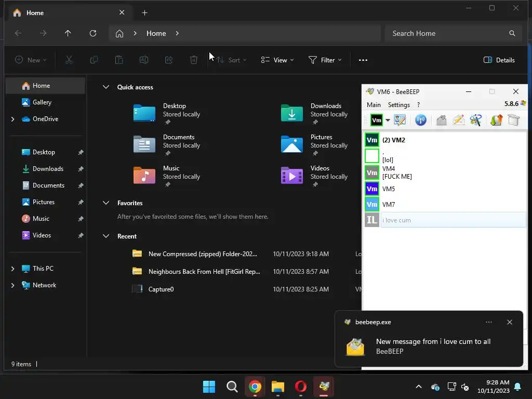Close the beebeep.exe notification
532x399 pixels.
509,322
